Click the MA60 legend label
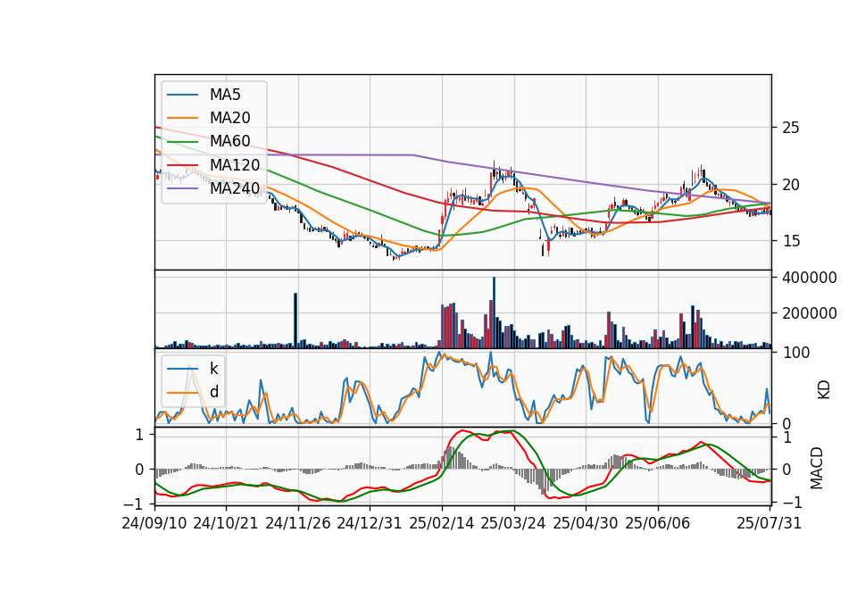 (x=229, y=141)
